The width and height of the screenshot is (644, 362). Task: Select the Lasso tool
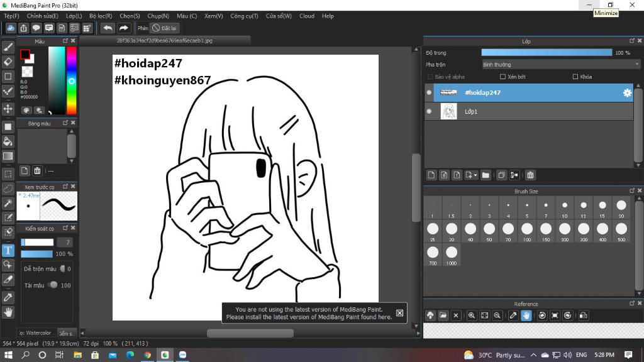[x=8, y=189]
